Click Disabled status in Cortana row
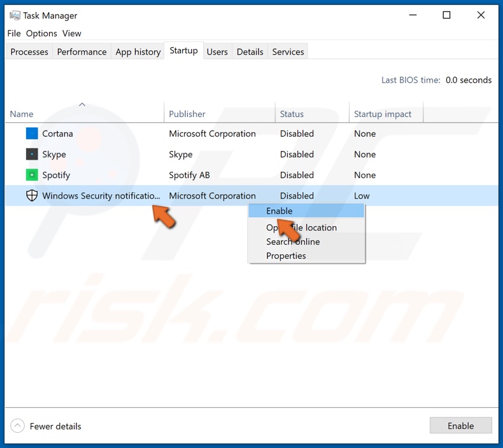Image resolution: width=503 pixels, height=448 pixels. (x=297, y=134)
